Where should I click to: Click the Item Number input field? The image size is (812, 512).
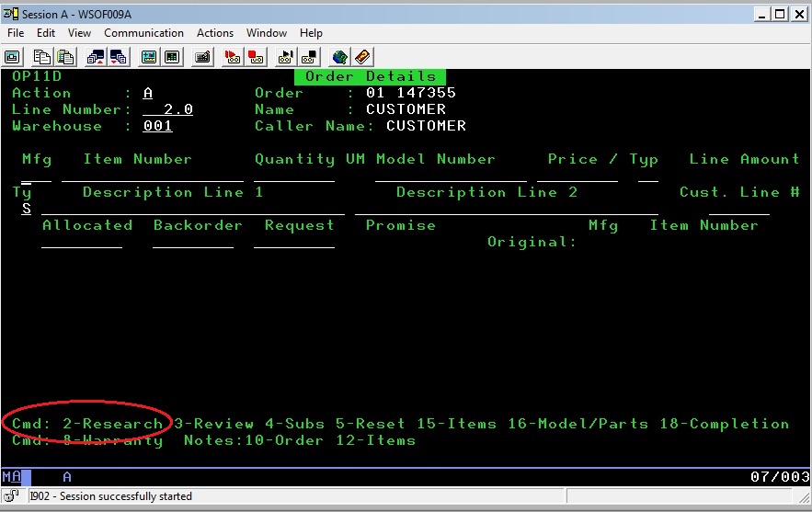tap(152, 176)
